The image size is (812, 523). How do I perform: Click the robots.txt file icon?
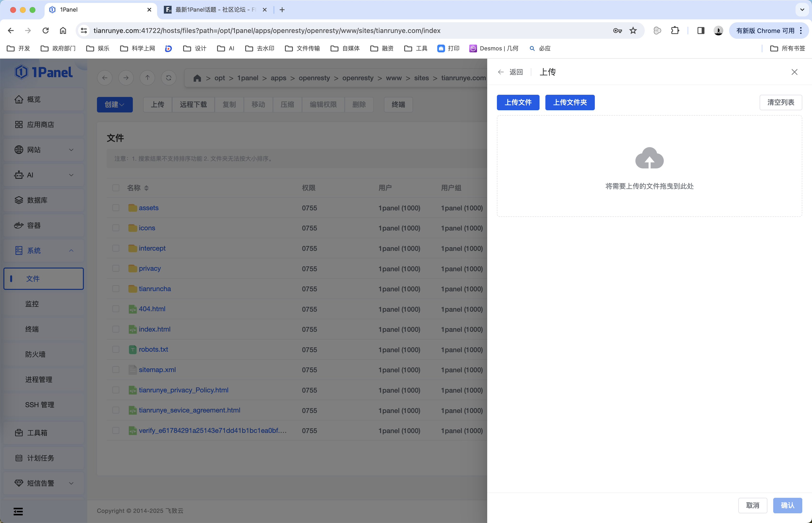tap(132, 349)
